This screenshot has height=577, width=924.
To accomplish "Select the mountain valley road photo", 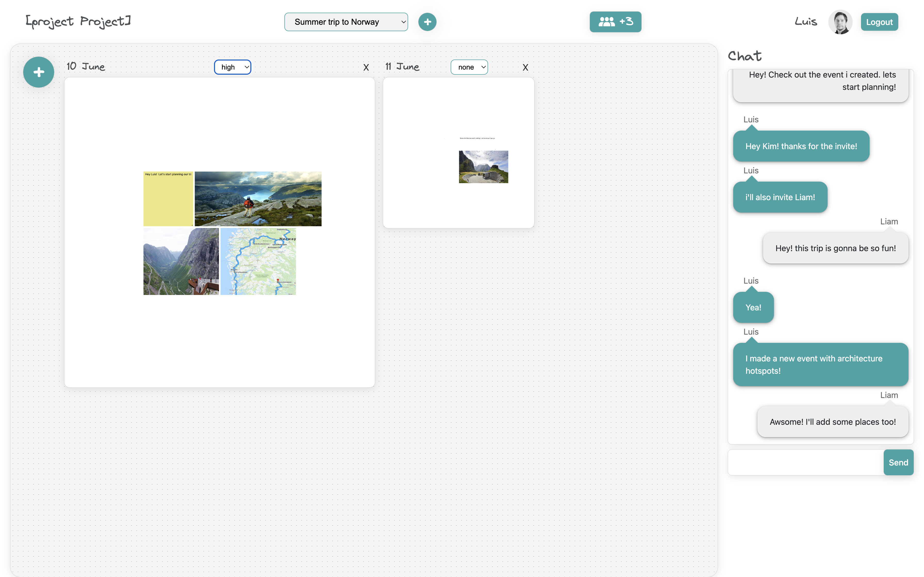I will pos(181,261).
